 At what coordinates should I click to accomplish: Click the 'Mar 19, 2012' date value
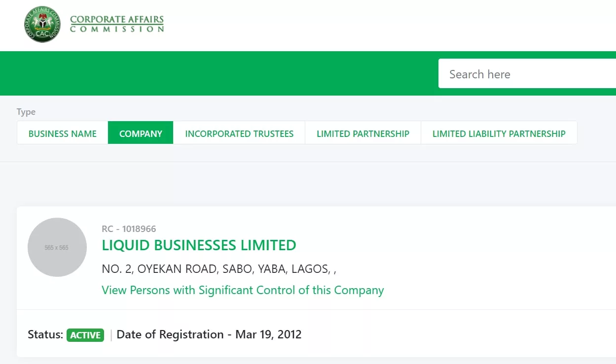coord(268,334)
